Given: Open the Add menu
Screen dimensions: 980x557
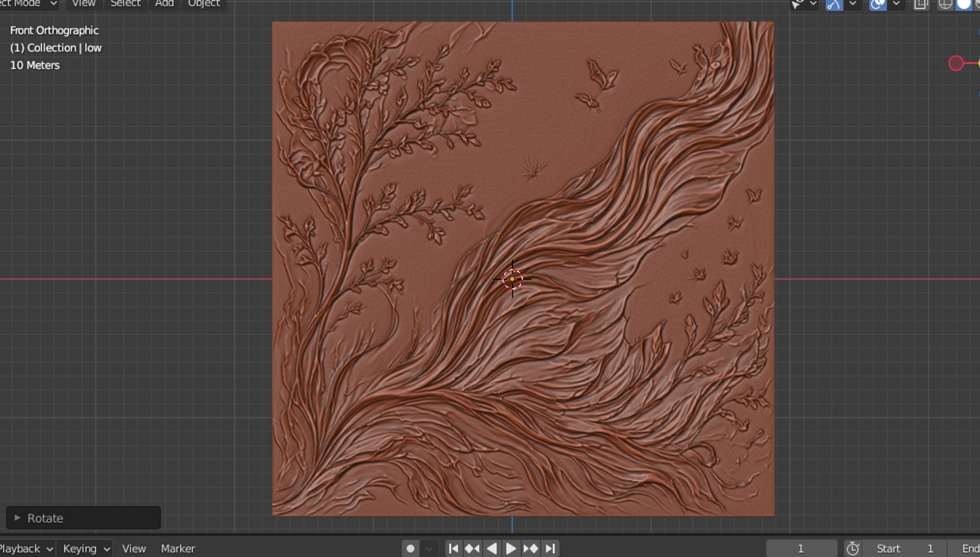Looking at the screenshot, I should (x=164, y=4).
